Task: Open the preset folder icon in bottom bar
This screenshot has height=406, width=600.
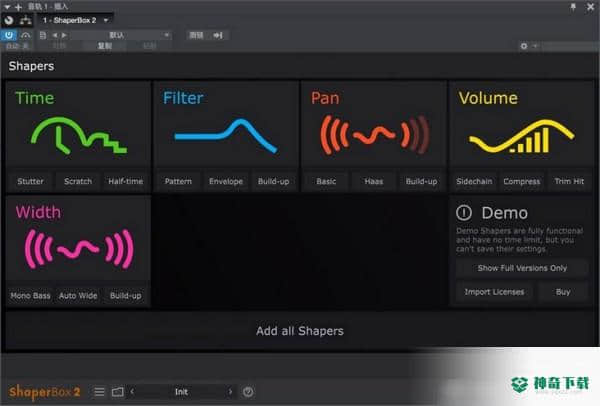Action: pos(117,391)
